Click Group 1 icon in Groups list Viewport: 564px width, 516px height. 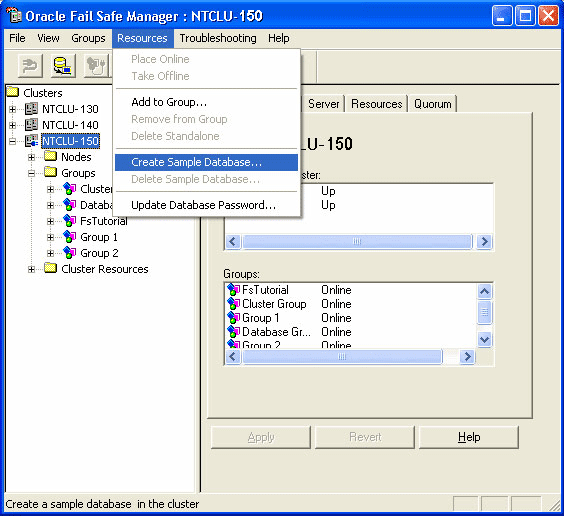233,318
